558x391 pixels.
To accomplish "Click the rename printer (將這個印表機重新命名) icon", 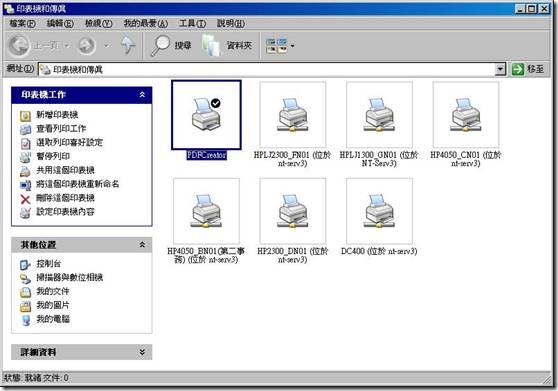I will (x=25, y=185).
